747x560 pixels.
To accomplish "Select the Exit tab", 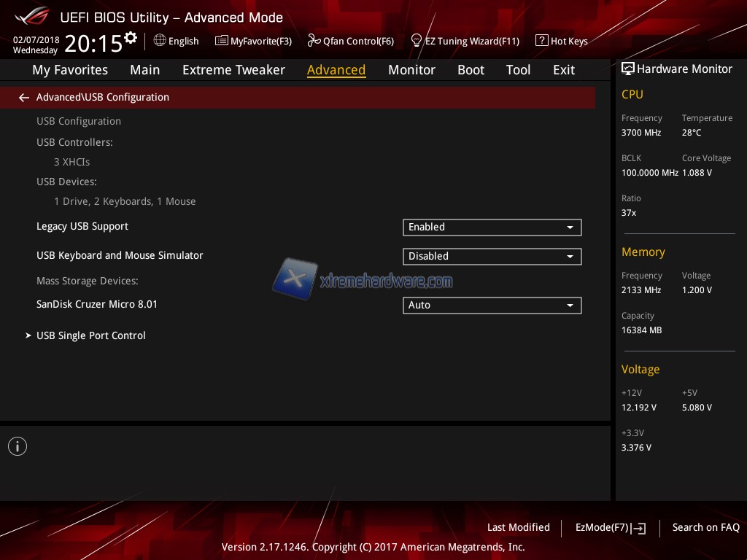I will coord(564,70).
